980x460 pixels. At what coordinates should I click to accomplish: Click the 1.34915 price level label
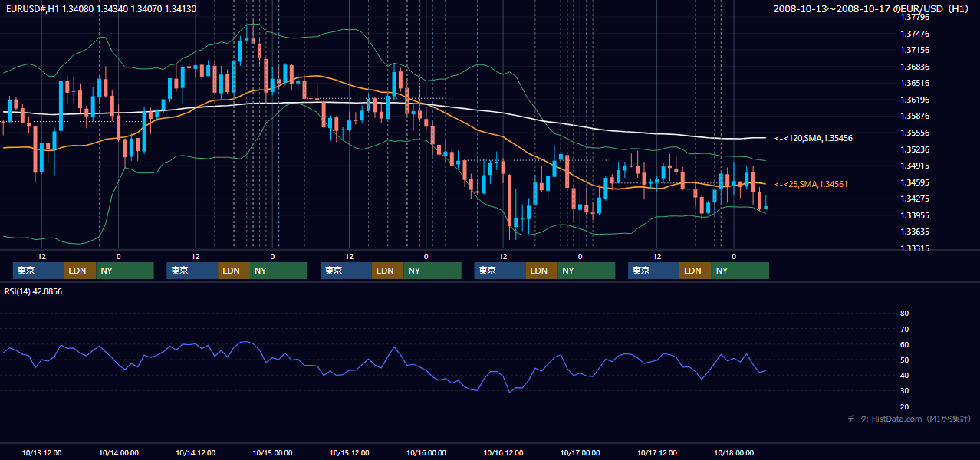916,166
